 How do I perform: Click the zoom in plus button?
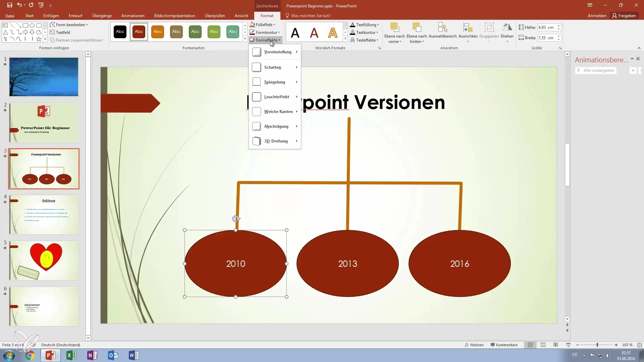[x=616, y=345]
